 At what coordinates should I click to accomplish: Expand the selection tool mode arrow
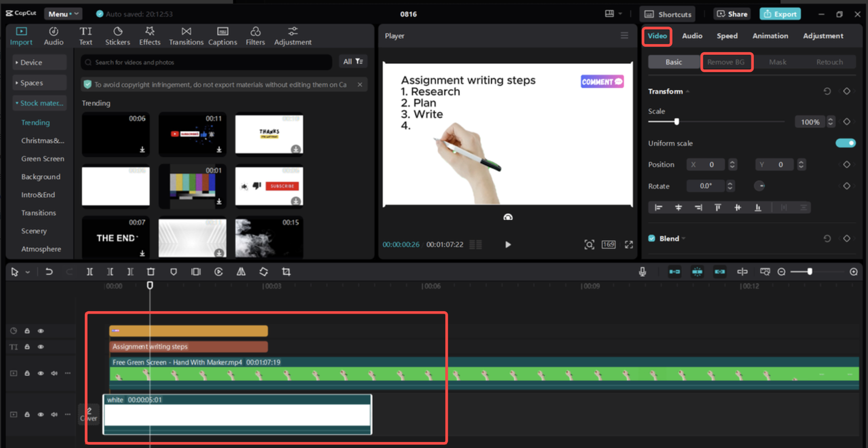pyautogui.click(x=28, y=272)
